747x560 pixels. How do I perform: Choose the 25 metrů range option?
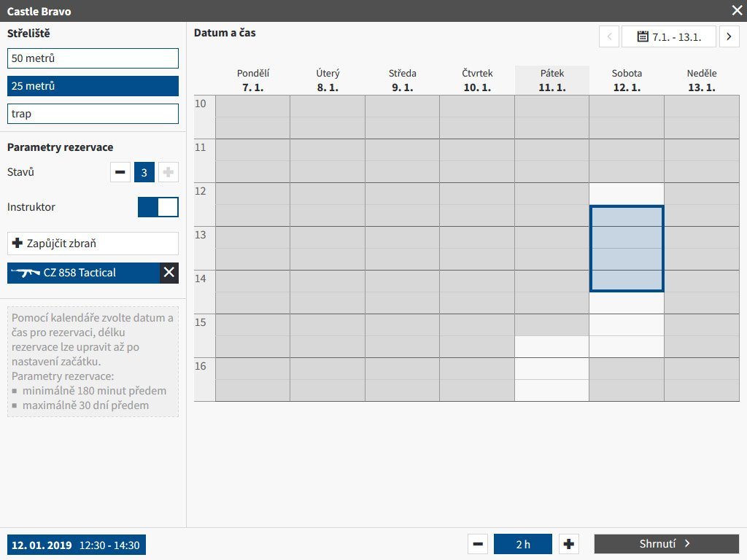coord(93,86)
